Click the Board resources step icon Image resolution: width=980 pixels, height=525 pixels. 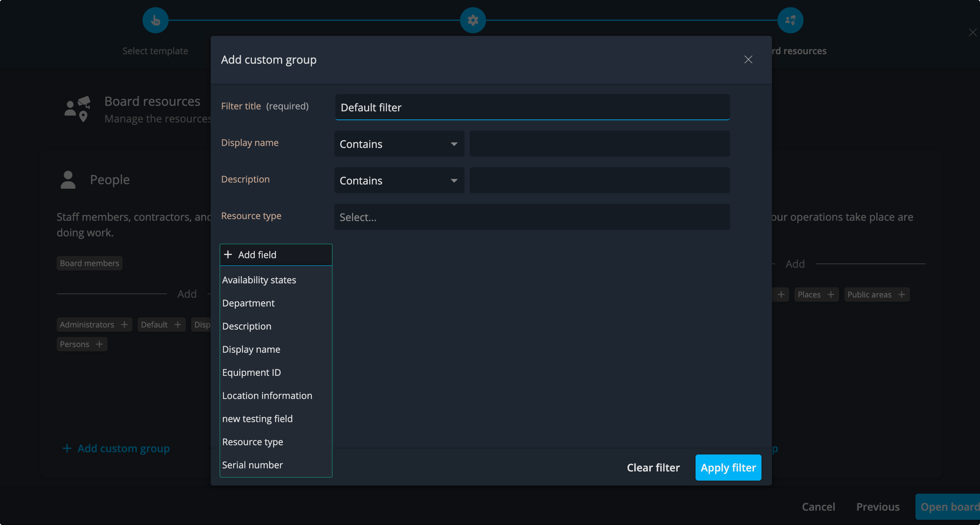[x=790, y=20]
